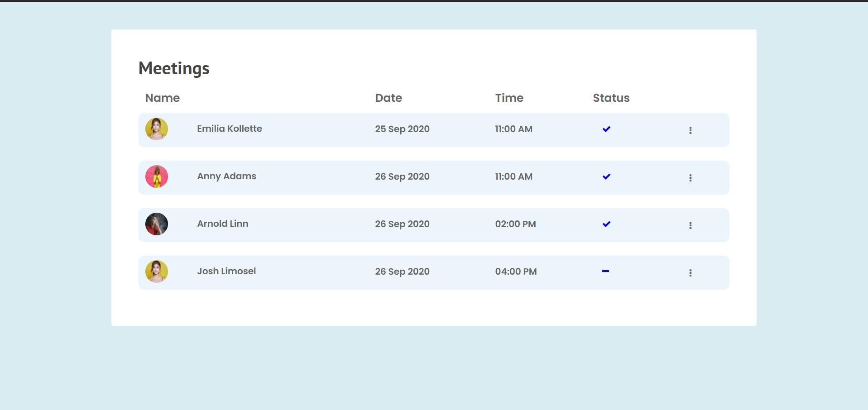
Task: Click the Status column header
Action: tap(611, 98)
